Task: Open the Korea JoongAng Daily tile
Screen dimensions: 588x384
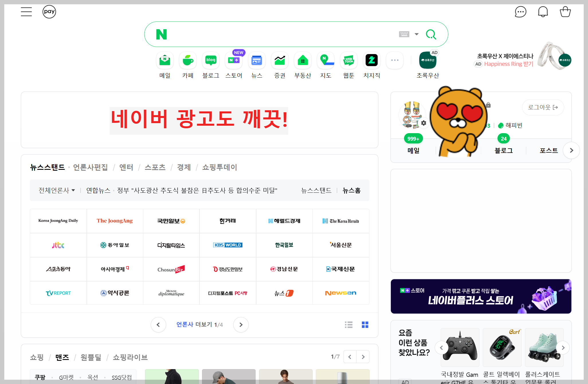Action: point(58,221)
